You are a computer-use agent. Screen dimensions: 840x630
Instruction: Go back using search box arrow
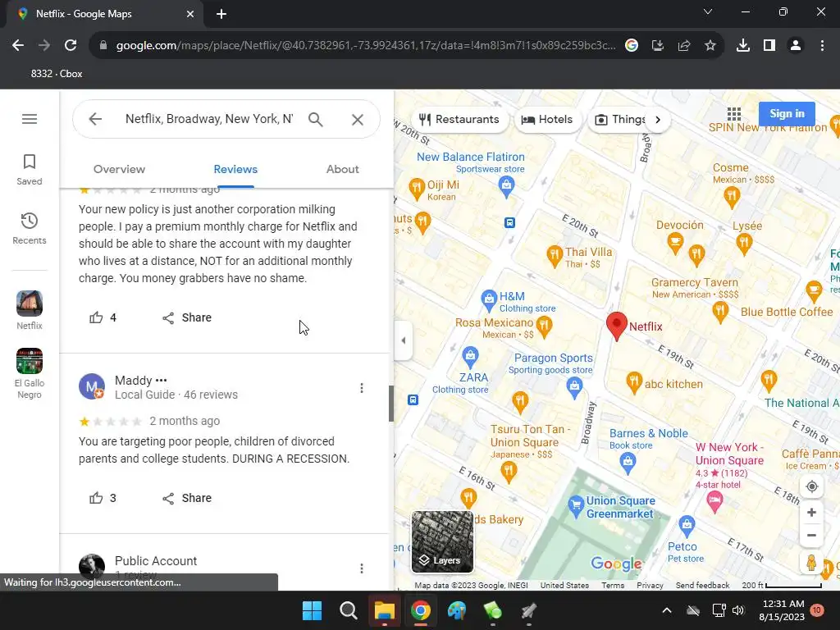click(x=95, y=119)
